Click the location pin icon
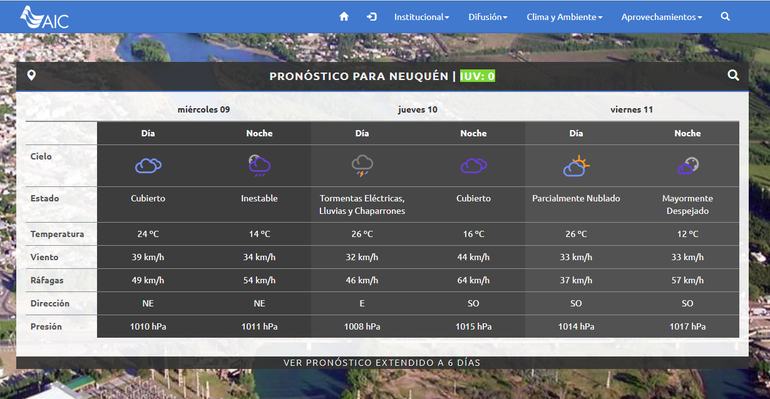The width and height of the screenshot is (770, 399). tap(31, 76)
